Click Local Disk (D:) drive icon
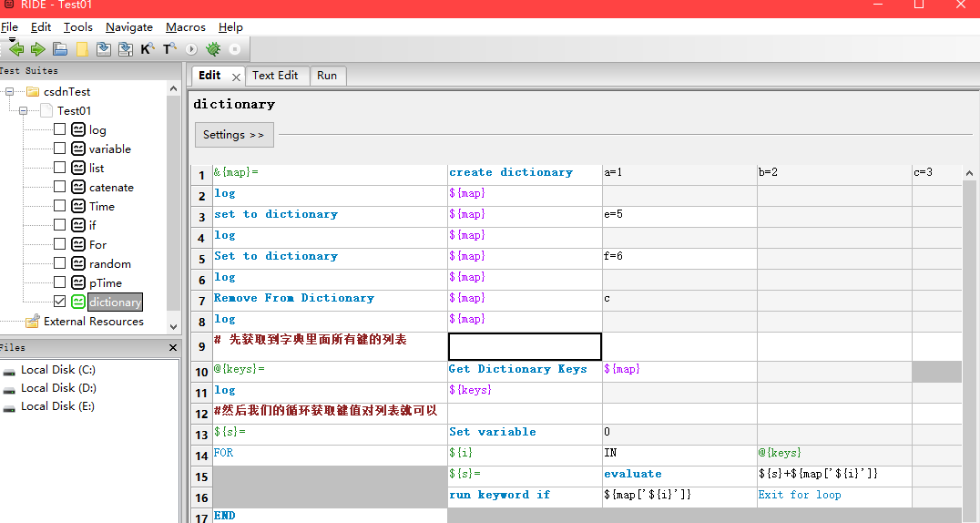Screen dimensions: 980x523 pyautogui.click(x=9, y=390)
